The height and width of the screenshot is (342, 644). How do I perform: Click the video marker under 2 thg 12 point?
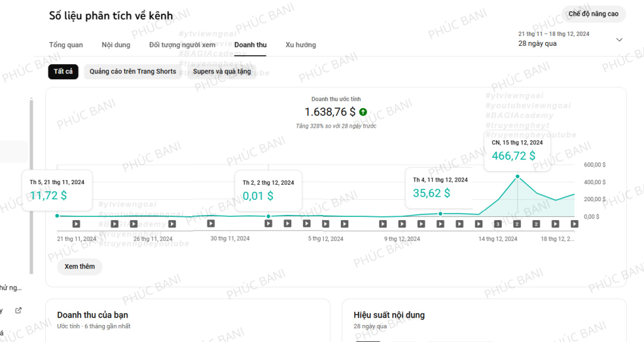(x=269, y=223)
